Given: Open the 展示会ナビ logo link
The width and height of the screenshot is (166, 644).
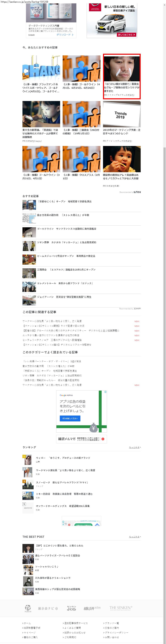Looking at the screenshot, I should (48, 608).
